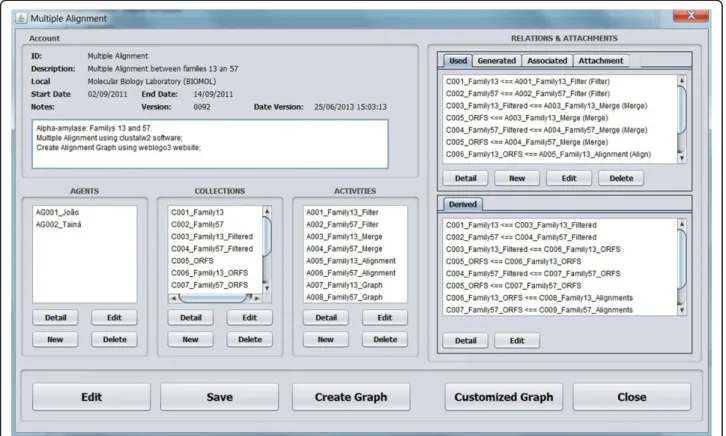This screenshot has height=436, width=726.
Task: Click Detail button under Derived list
Action: 465,341
